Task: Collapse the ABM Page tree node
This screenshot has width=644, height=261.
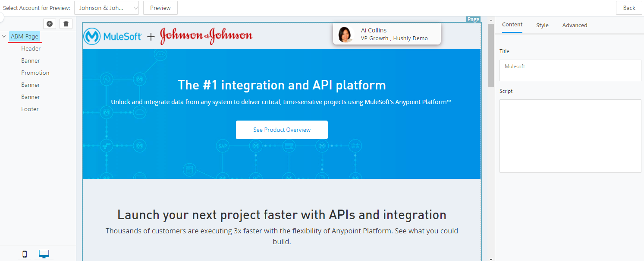Action: (x=4, y=36)
